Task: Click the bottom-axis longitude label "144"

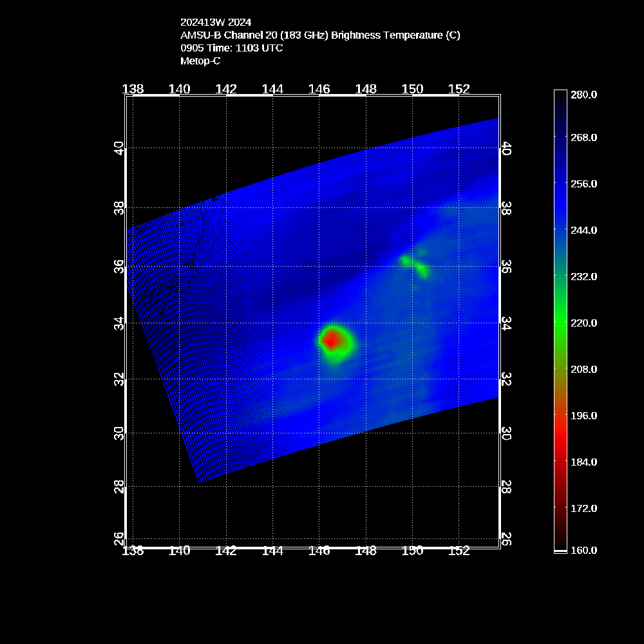Action: click(272, 551)
